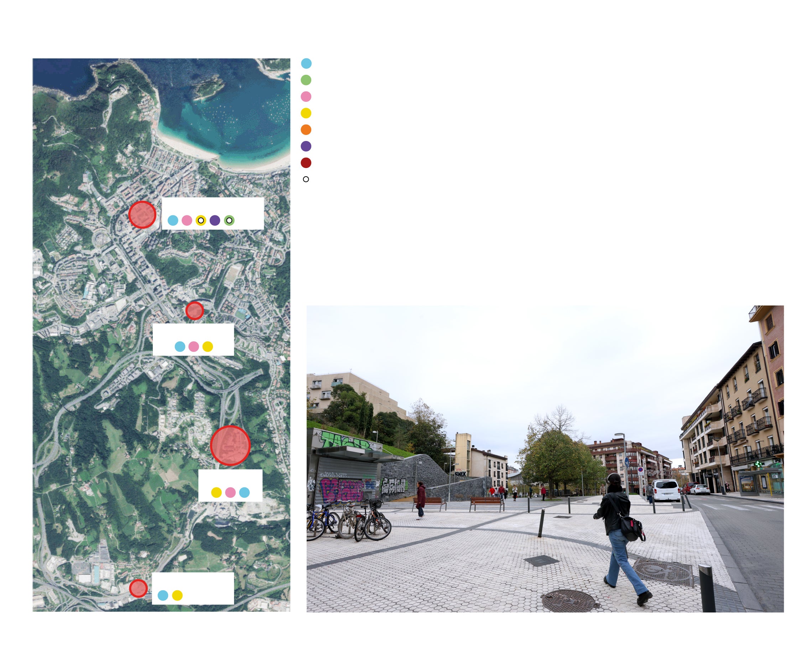Click the small hollow circle under the legend

point(306,179)
